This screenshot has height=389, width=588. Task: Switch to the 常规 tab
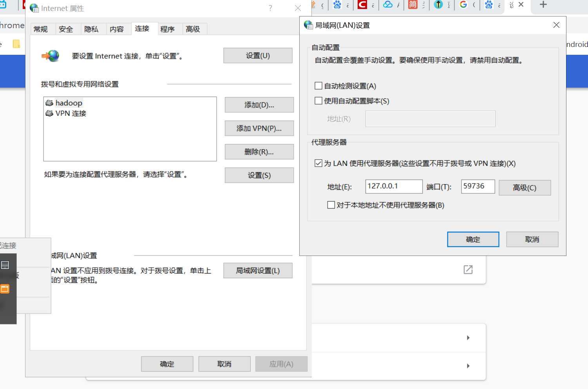click(x=41, y=29)
